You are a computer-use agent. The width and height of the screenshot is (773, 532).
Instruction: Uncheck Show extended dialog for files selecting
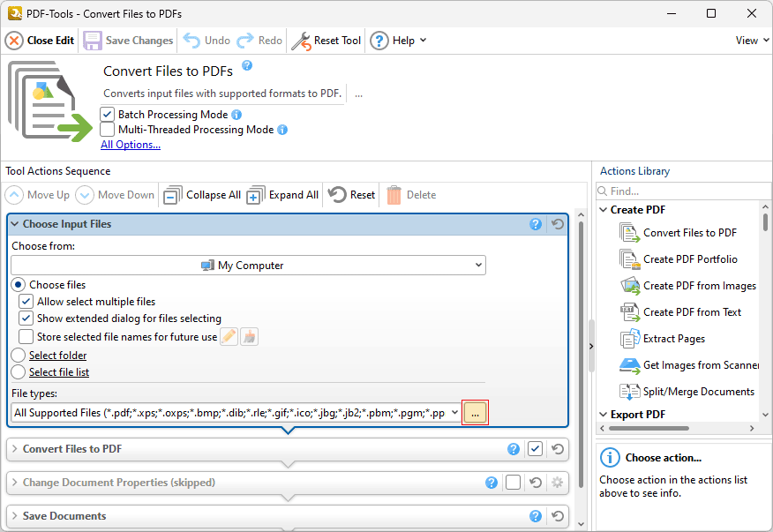(26, 318)
